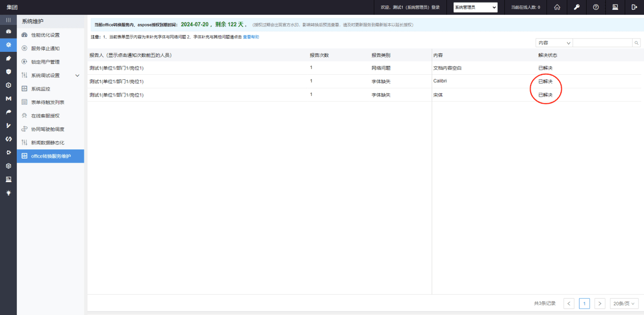Open the chip plug icon in dark sidebar

pyautogui.click(x=8, y=152)
